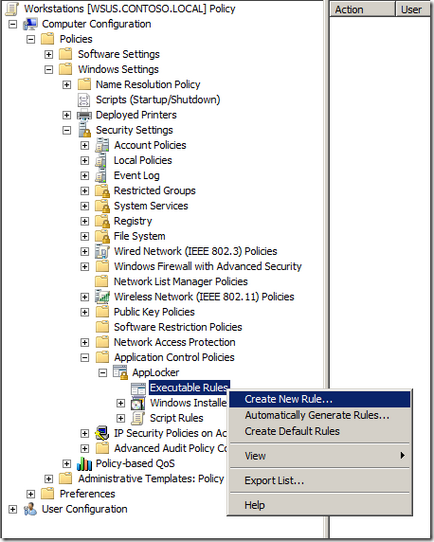Click the Windows Firewall folder icon
This screenshot has width=434, height=542.
(102, 266)
